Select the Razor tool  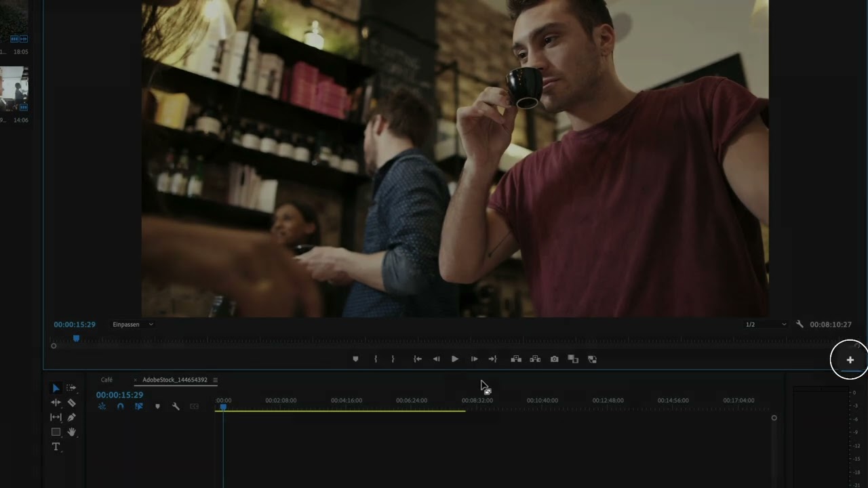[71, 403]
